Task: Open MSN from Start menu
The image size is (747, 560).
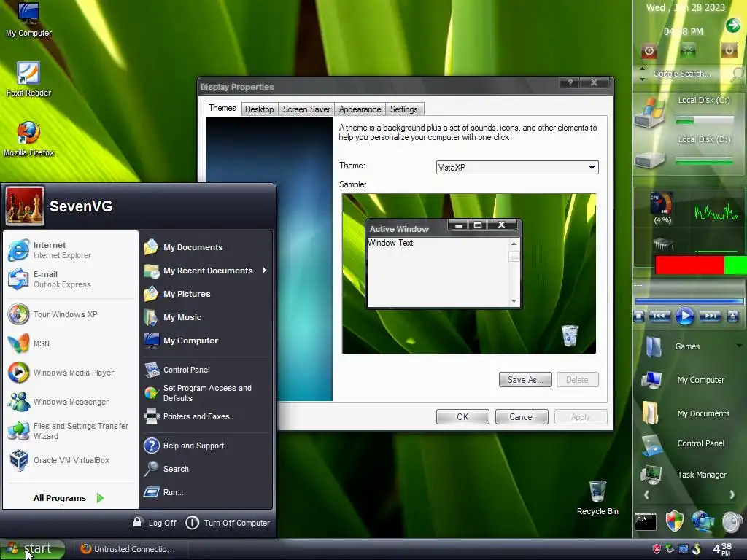Action: 71,343
